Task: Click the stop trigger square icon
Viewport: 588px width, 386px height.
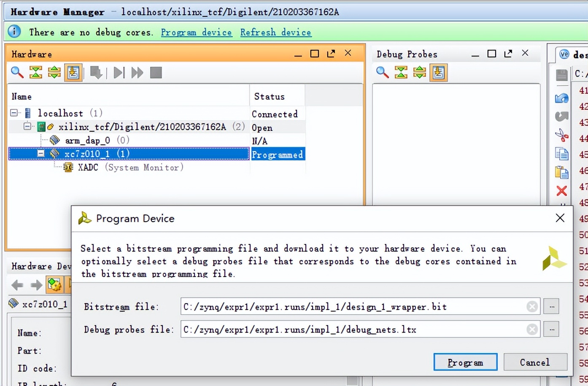Action: tap(156, 73)
